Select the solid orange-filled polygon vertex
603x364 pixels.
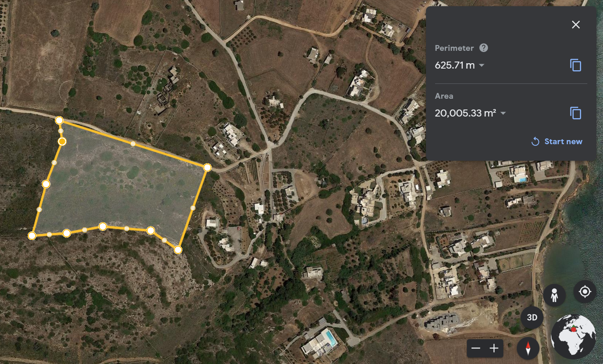click(62, 141)
